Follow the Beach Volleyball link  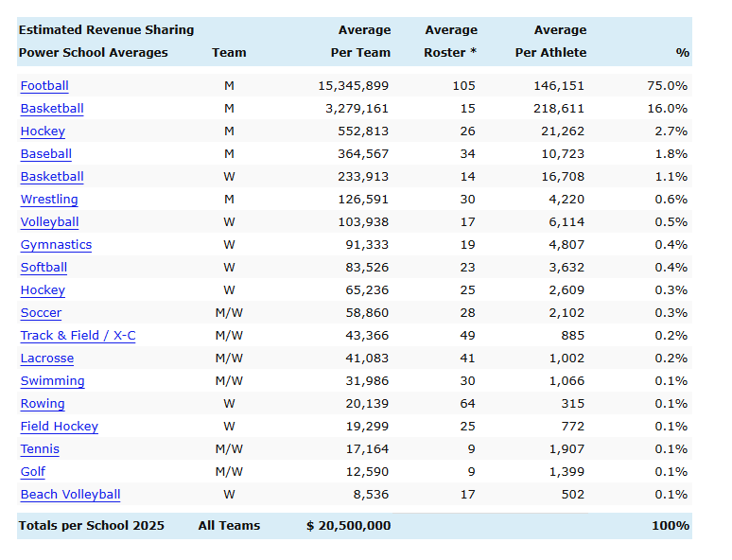[71, 495]
